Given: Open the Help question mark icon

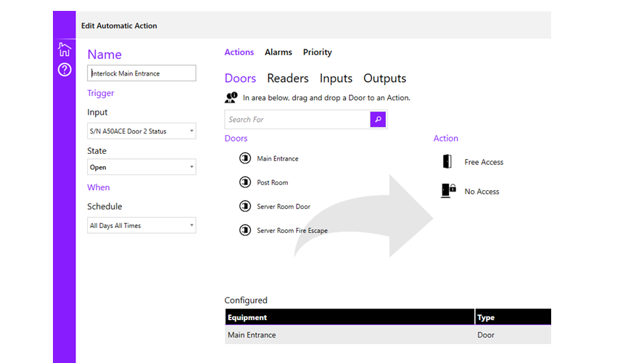Looking at the screenshot, I should 65,70.
